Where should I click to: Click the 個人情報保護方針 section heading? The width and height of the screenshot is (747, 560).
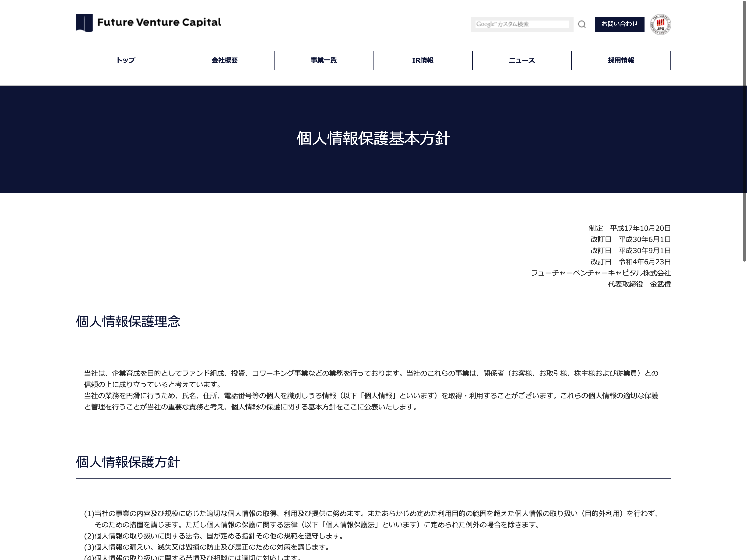point(128,462)
